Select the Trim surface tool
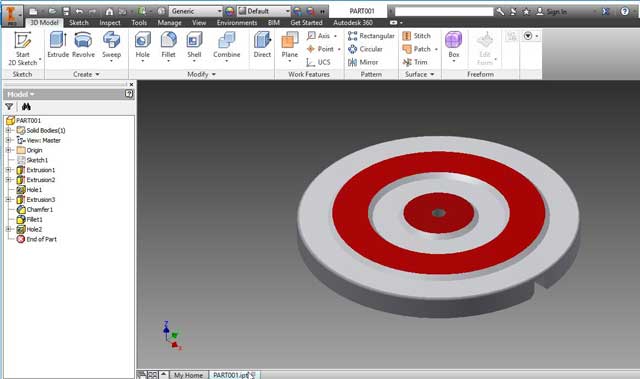 (x=415, y=62)
